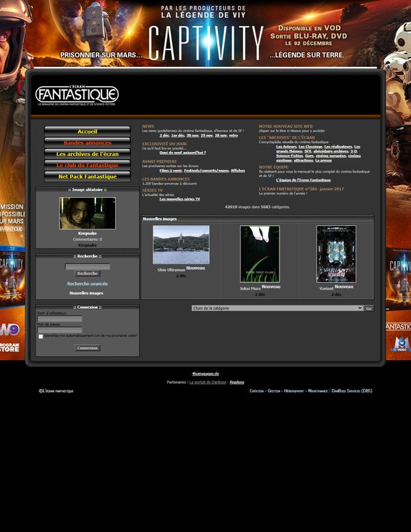
Task: Click the 'Variant' title link
Action: (326, 289)
